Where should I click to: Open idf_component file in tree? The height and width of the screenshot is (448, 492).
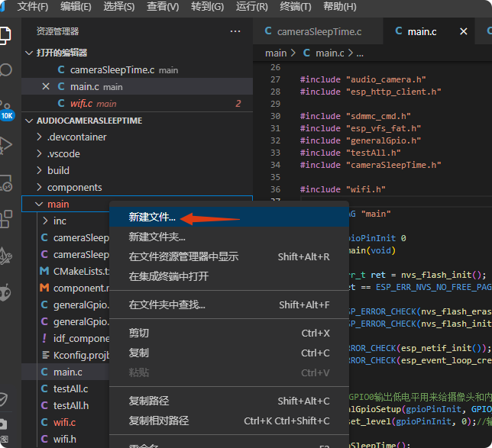coord(66,338)
